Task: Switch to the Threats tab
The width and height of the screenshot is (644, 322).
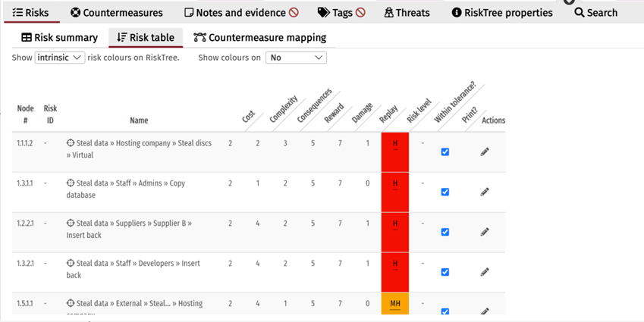Action: pyautogui.click(x=407, y=13)
